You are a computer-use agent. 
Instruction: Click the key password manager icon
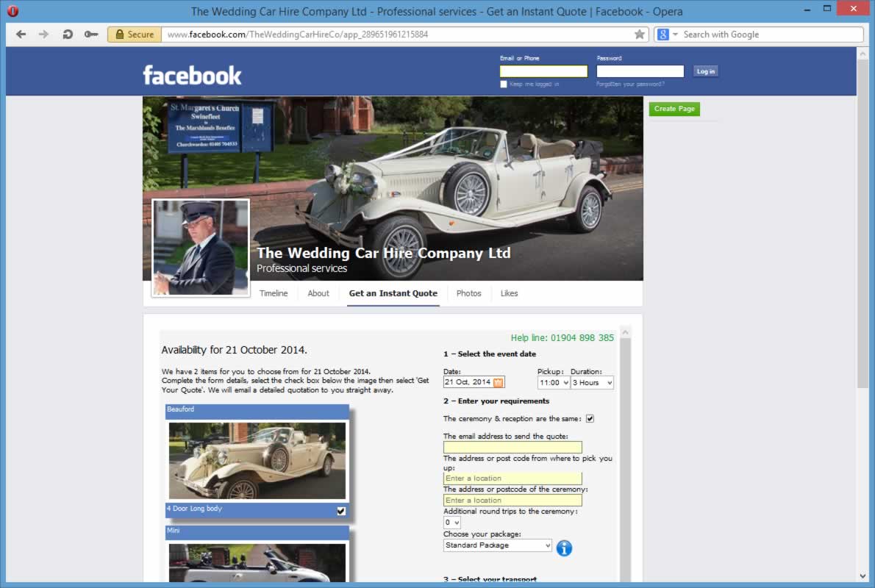(91, 35)
